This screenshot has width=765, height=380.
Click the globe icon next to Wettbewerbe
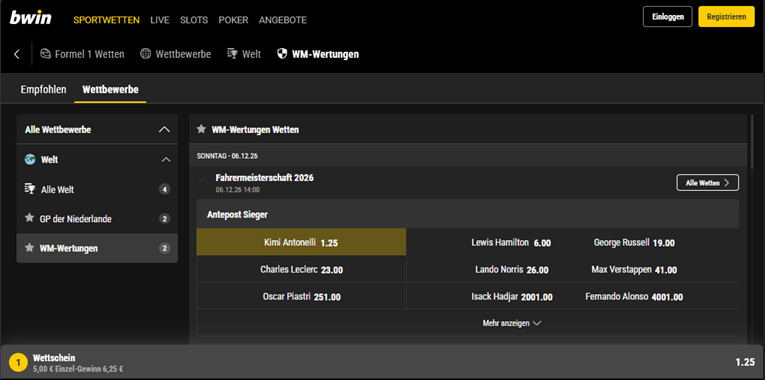pos(145,54)
